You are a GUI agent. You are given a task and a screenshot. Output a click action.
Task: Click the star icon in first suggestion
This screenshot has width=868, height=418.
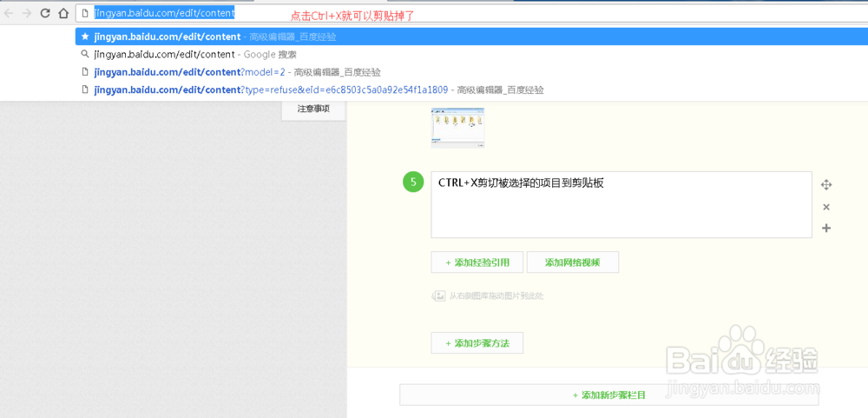point(85,36)
